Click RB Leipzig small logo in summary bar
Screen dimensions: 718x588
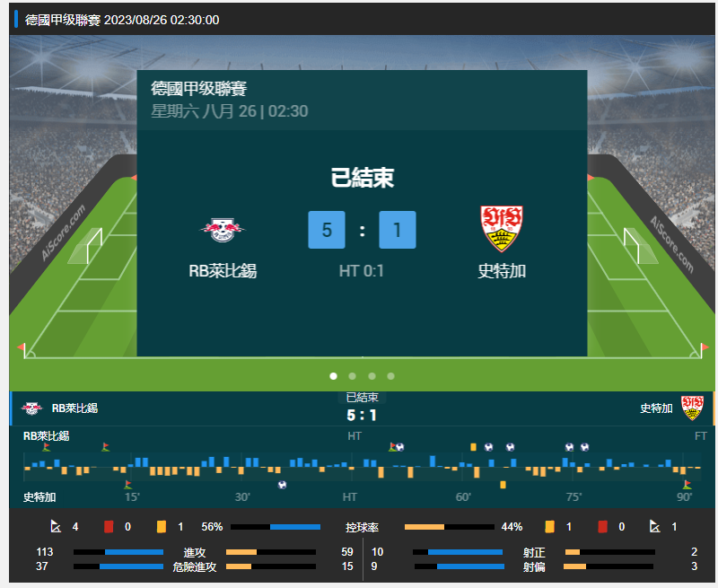point(31,408)
